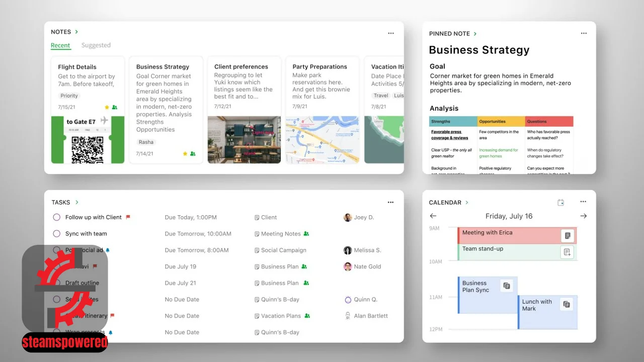
Task: Click the Opportunities column header
Action: (x=501, y=121)
